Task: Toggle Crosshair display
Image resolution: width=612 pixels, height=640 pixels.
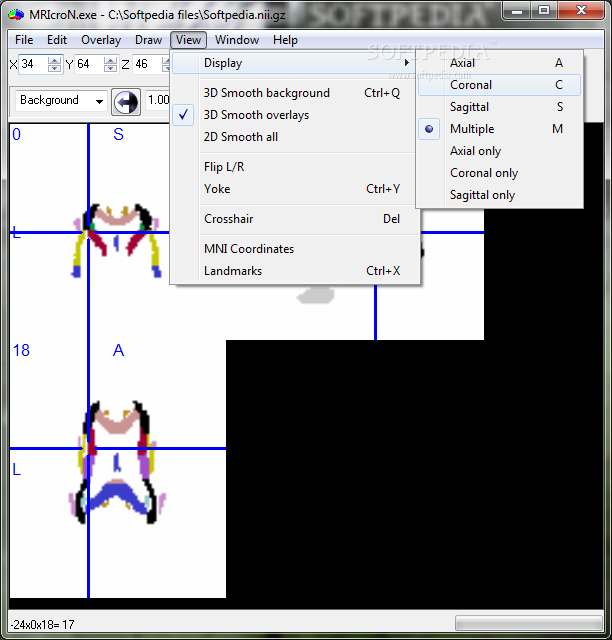Action: point(293,219)
